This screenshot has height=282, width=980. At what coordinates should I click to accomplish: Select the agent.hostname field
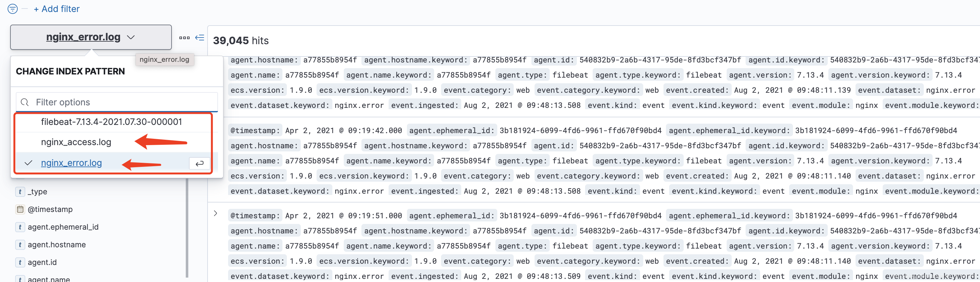pyautogui.click(x=57, y=245)
